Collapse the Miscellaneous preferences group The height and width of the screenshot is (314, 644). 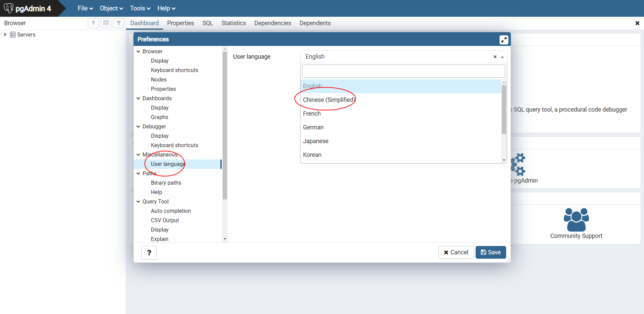pyautogui.click(x=138, y=154)
